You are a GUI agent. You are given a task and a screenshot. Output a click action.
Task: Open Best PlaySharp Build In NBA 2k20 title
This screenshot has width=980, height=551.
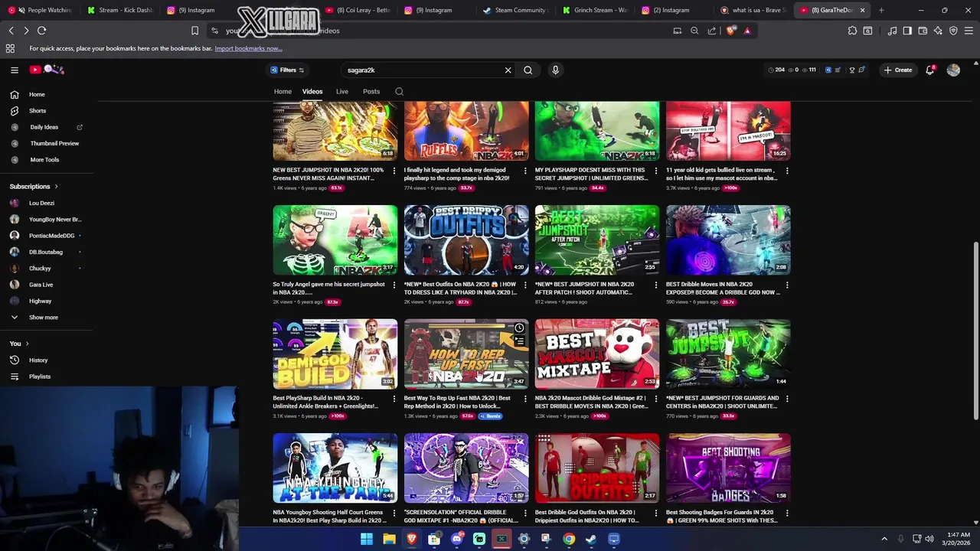click(x=325, y=402)
